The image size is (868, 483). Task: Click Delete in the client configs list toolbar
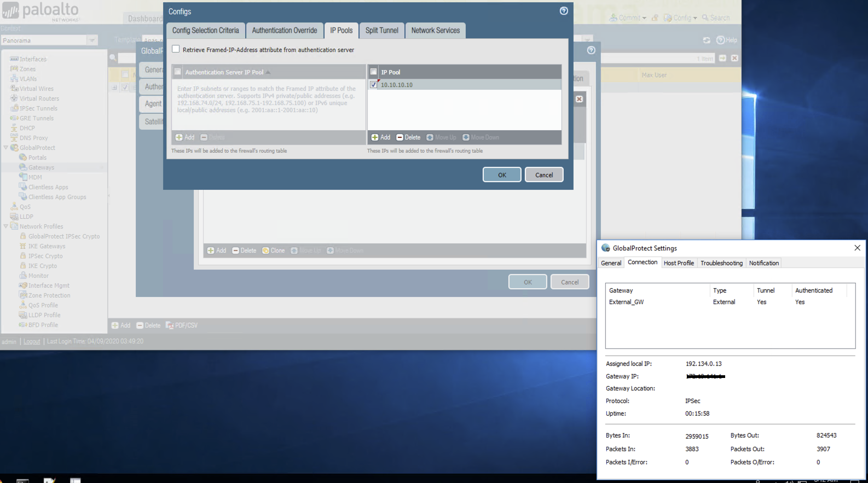[244, 251]
